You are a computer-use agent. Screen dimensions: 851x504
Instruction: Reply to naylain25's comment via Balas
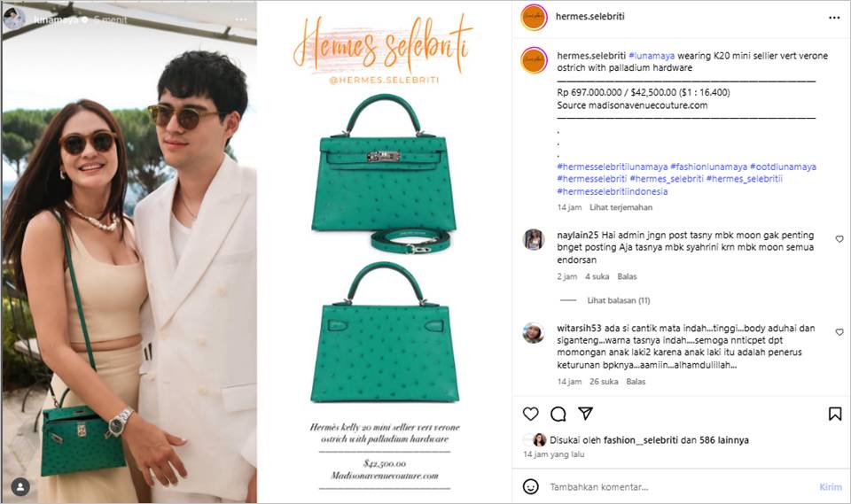(627, 276)
